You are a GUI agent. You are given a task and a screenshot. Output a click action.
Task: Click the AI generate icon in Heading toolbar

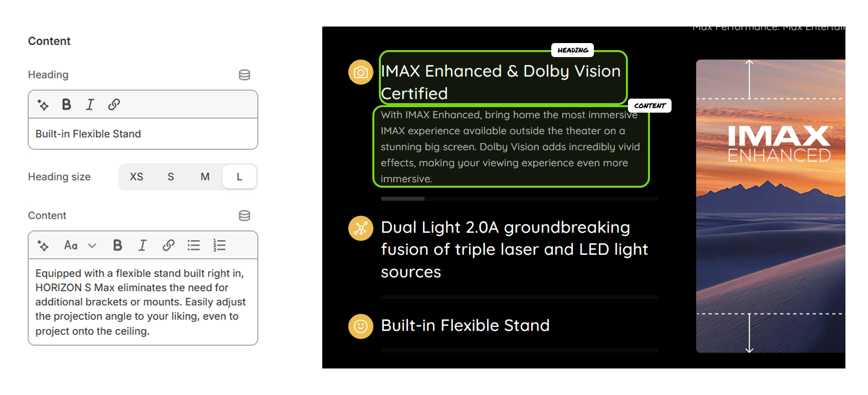click(x=43, y=105)
